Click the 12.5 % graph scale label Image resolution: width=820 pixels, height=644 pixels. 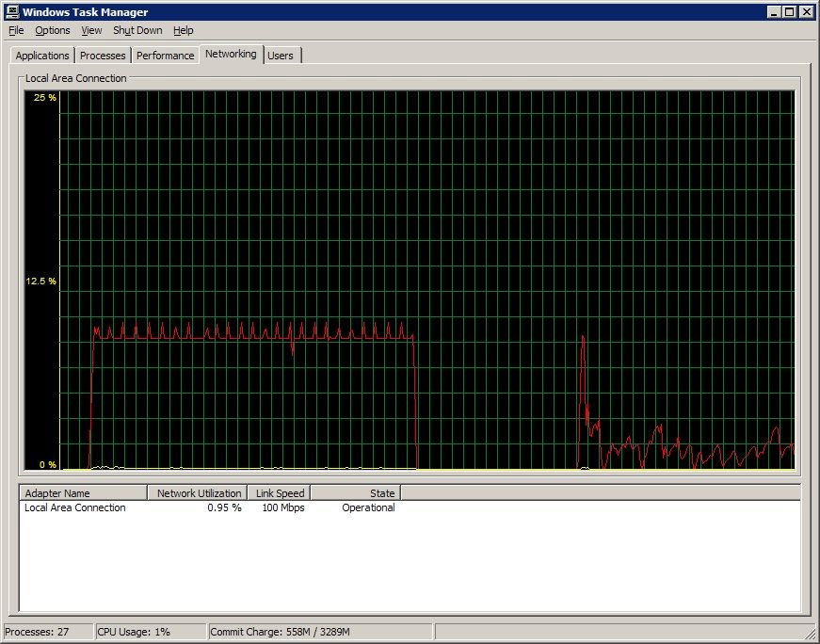[40, 281]
